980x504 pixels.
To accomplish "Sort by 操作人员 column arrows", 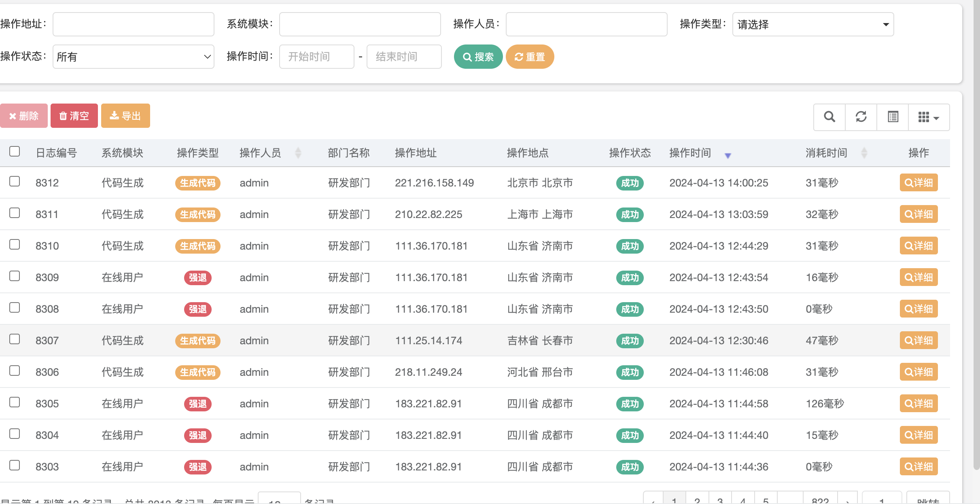I will coord(298,153).
